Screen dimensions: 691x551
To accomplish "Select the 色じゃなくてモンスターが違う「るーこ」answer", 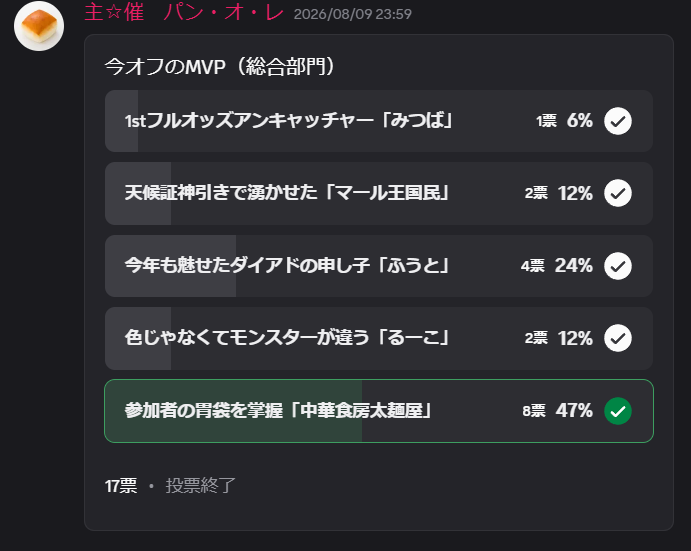I will (x=379, y=339).
